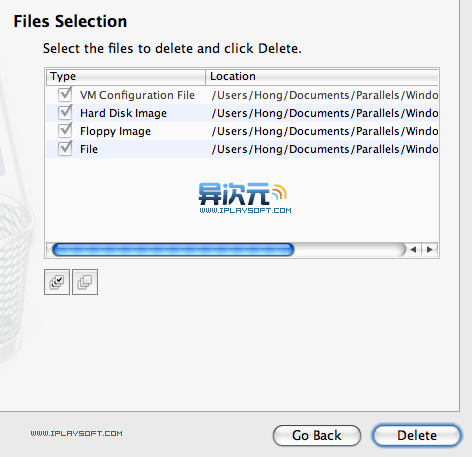This screenshot has width=472, height=457.
Task: Click the scroll left arrow
Action: coord(414,250)
